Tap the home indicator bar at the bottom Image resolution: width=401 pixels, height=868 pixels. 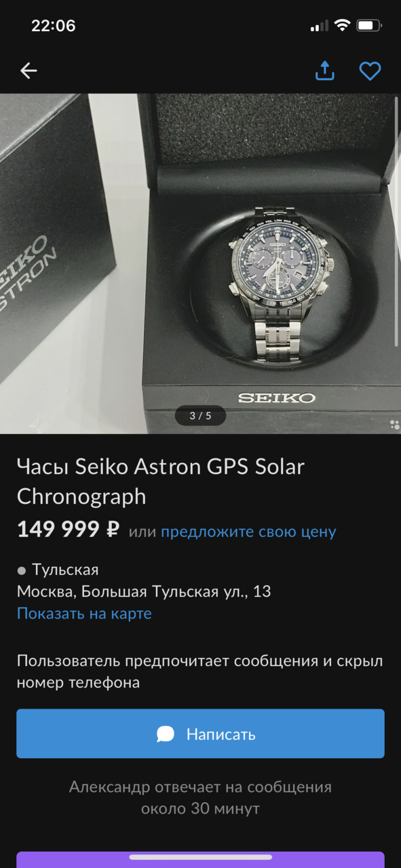click(200, 857)
